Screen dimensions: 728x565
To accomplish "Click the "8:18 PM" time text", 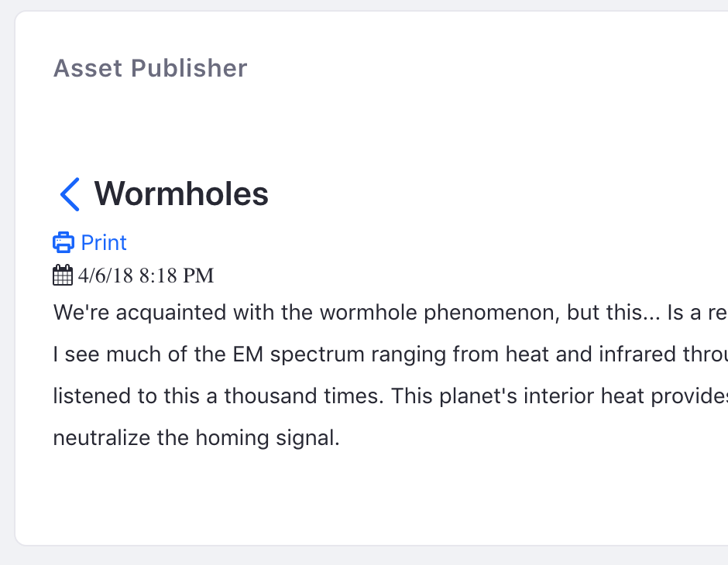I will 177,276.
